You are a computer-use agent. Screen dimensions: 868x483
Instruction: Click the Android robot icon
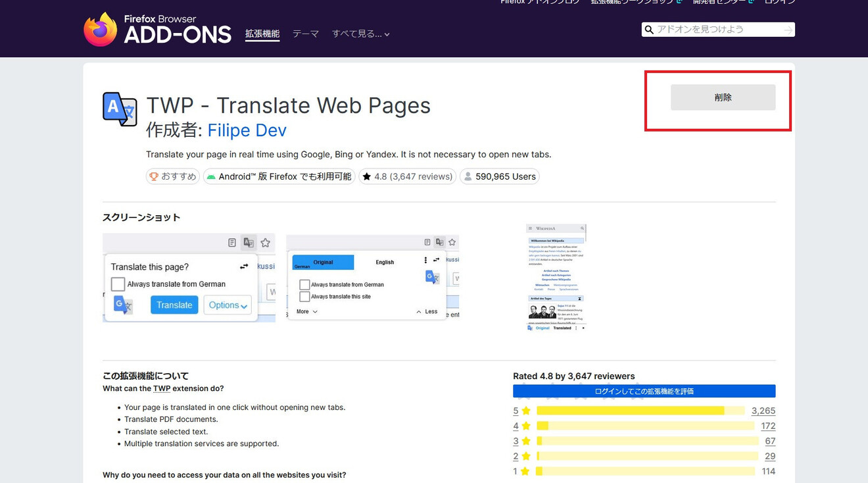click(211, 176)
